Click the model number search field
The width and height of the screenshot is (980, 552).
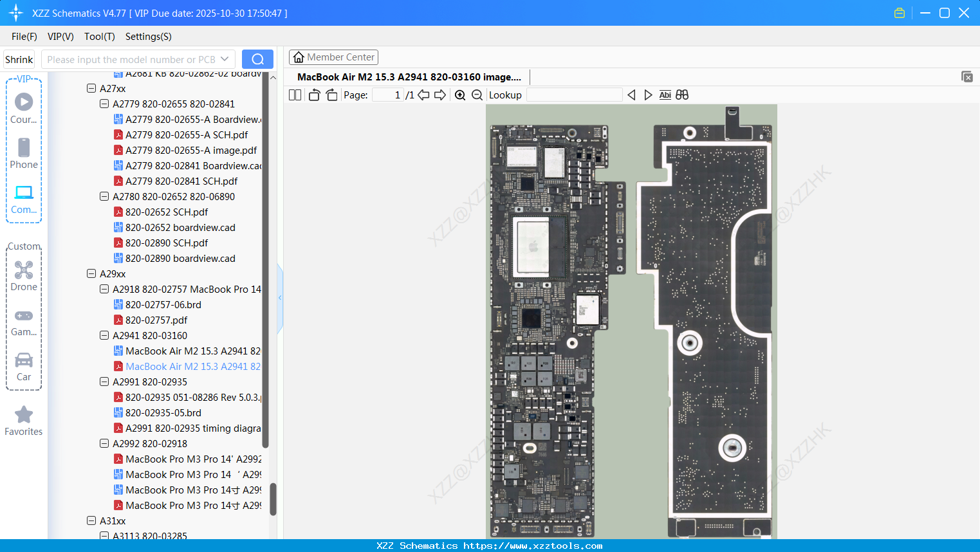[131, 59]
